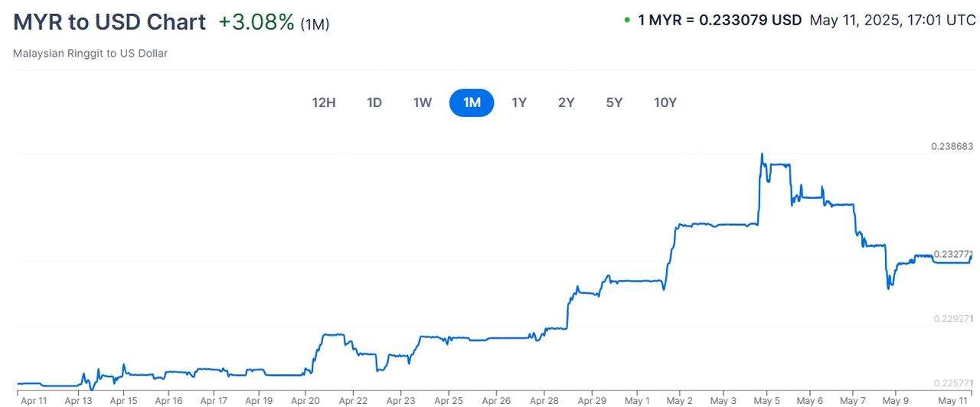Click the green live status dot

627,21
